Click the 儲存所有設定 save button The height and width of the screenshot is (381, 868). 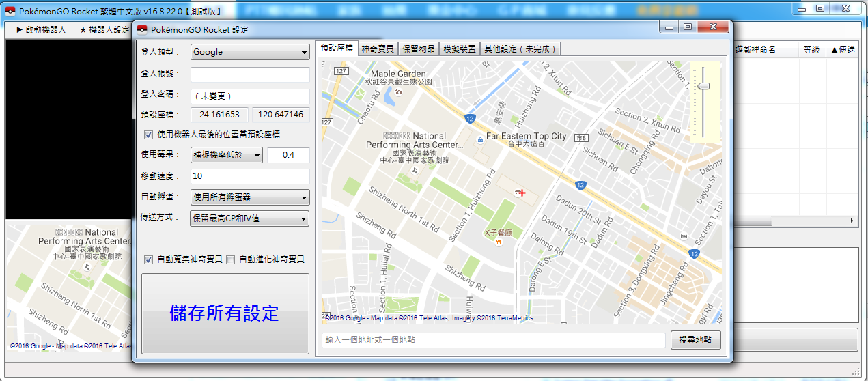pyautogui.click(x=225, y=313)
